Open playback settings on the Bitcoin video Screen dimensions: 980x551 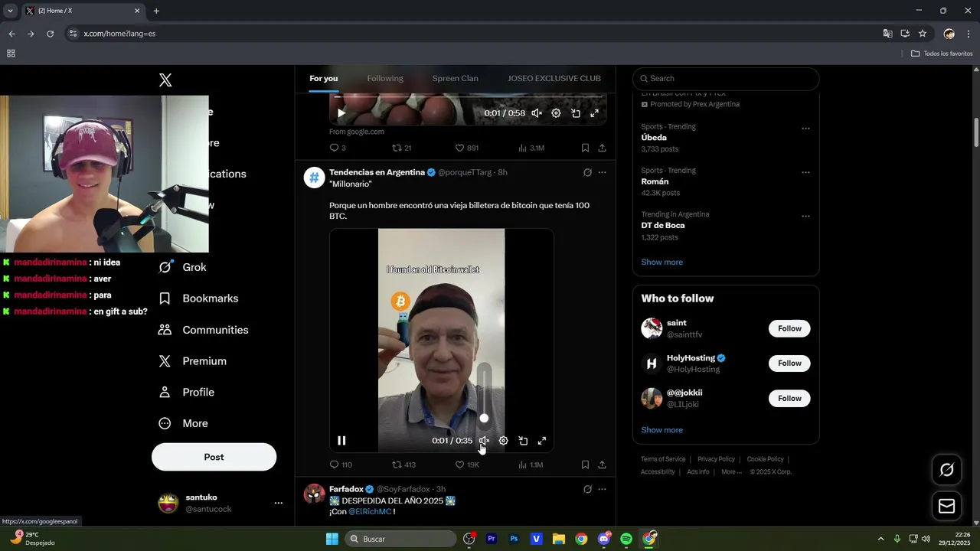click(503, 441)
